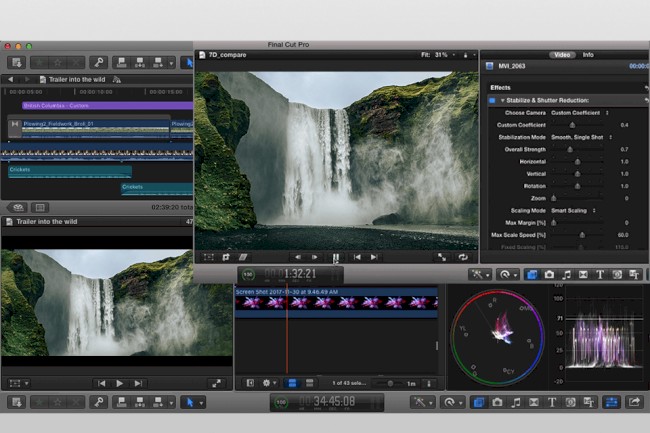Select the blue arrow Select tool
Screen dimensions: 650x433
[x=188, y=402]
